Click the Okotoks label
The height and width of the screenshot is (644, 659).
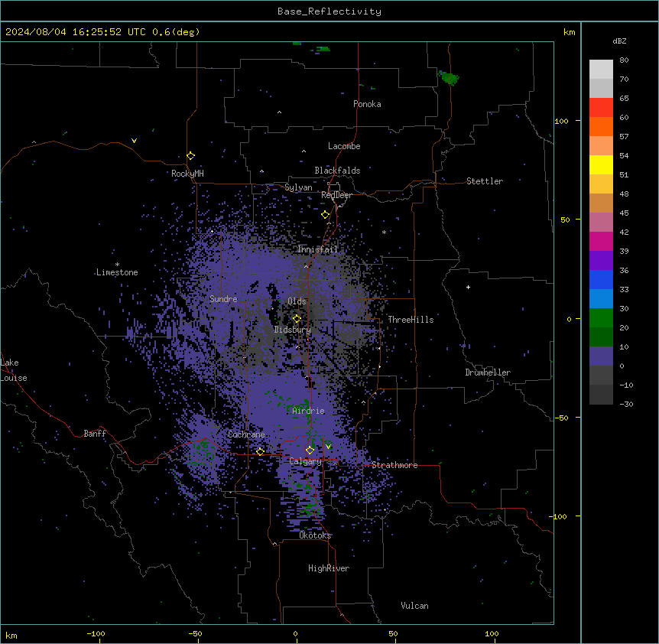point(315,535)
